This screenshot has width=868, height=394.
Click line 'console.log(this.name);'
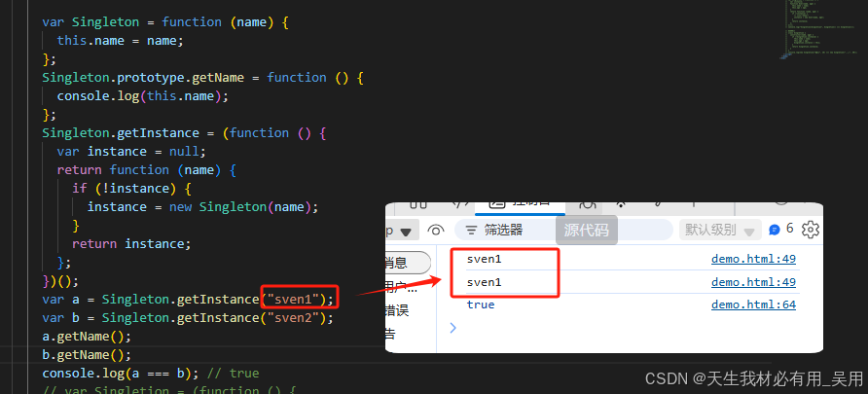(143, 96)
